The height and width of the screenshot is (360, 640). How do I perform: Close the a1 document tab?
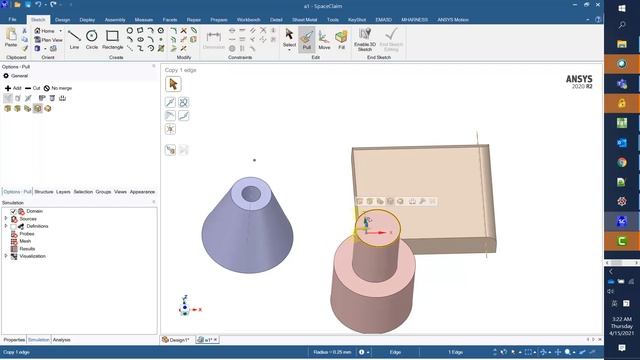(216, 340)
